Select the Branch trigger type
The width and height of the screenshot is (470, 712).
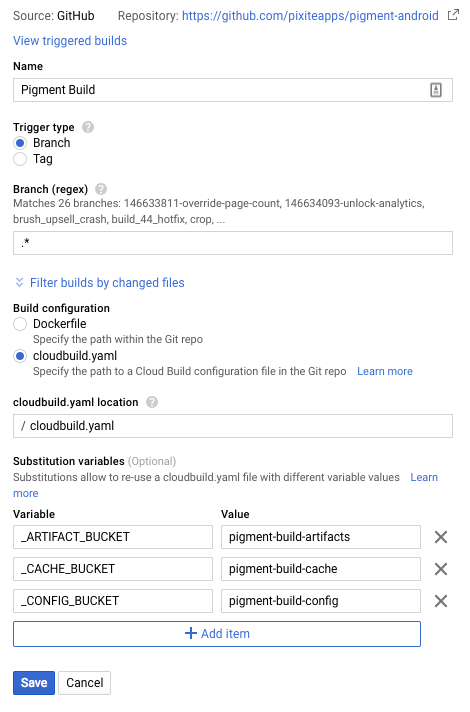(x=20, y=143)
